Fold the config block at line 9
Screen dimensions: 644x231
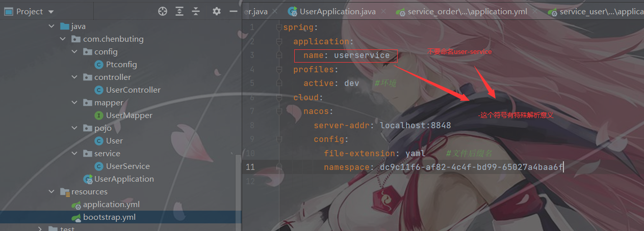278,139
